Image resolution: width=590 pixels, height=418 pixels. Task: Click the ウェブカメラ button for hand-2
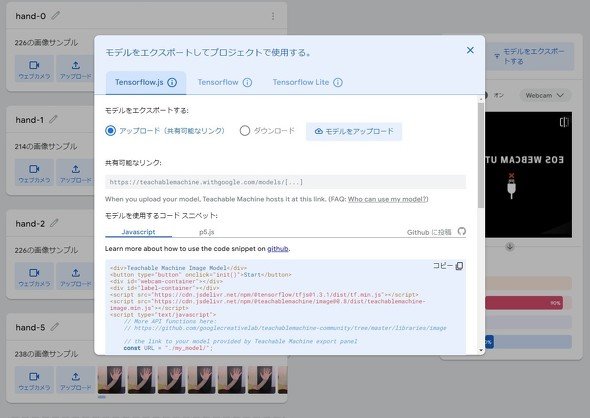(x=34, y=276)
